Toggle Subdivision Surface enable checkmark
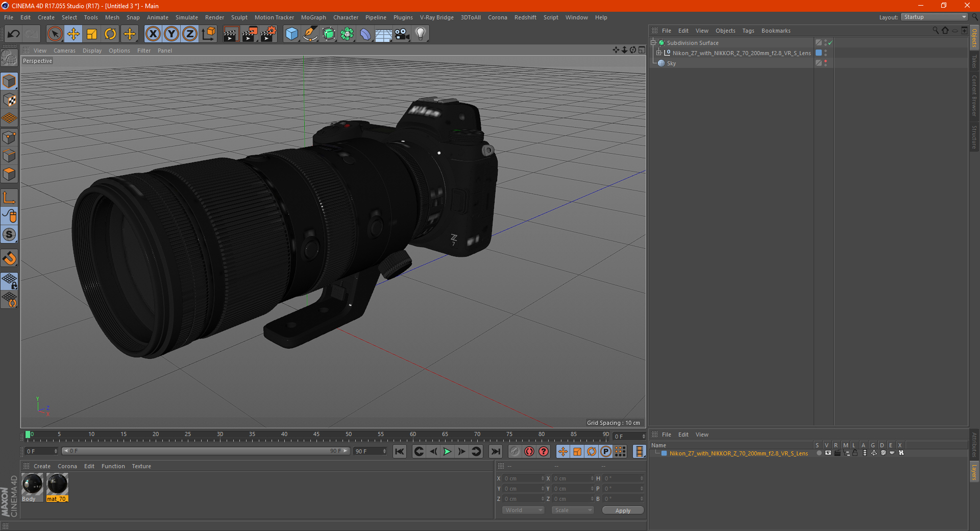Viewport: 980px width, 531px height. [830, 43]
